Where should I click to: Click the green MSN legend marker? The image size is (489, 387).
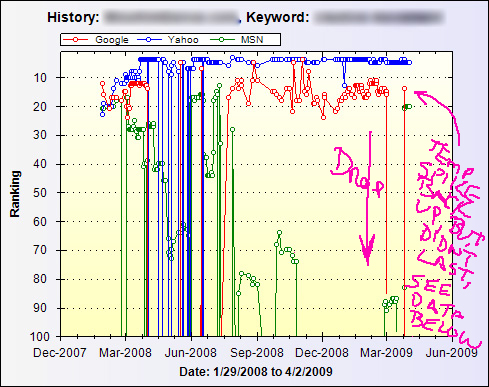[x=222, y=40]
